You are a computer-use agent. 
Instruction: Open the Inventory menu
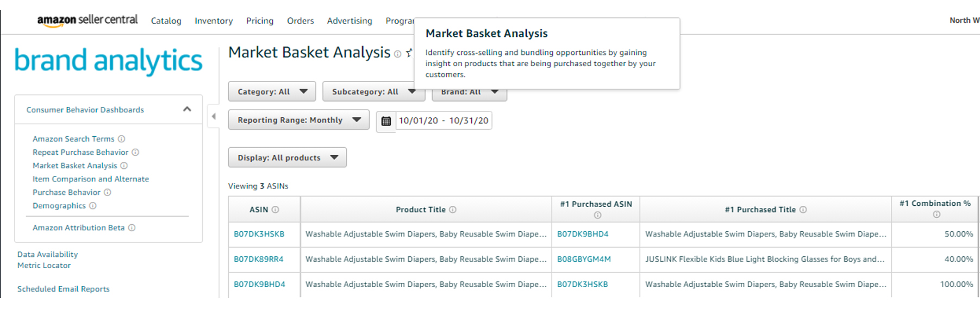(214, 21)
